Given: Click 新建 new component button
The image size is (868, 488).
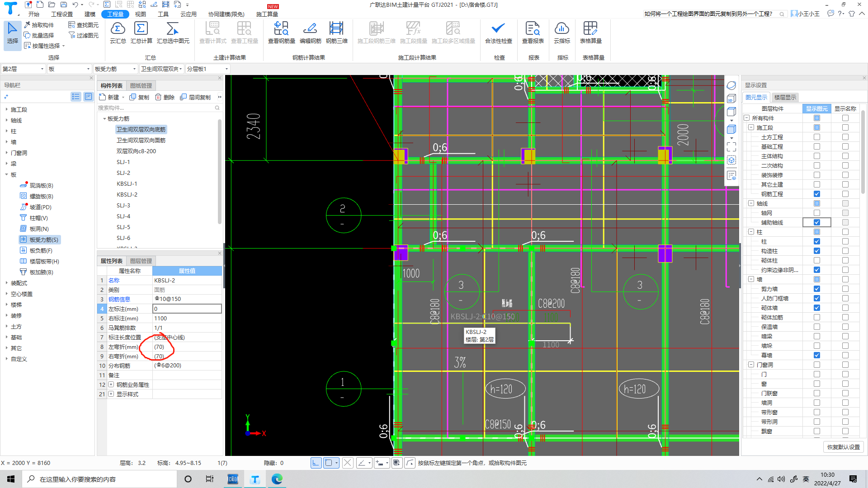Looking at the screenshot, I should [x=110, y=97].
